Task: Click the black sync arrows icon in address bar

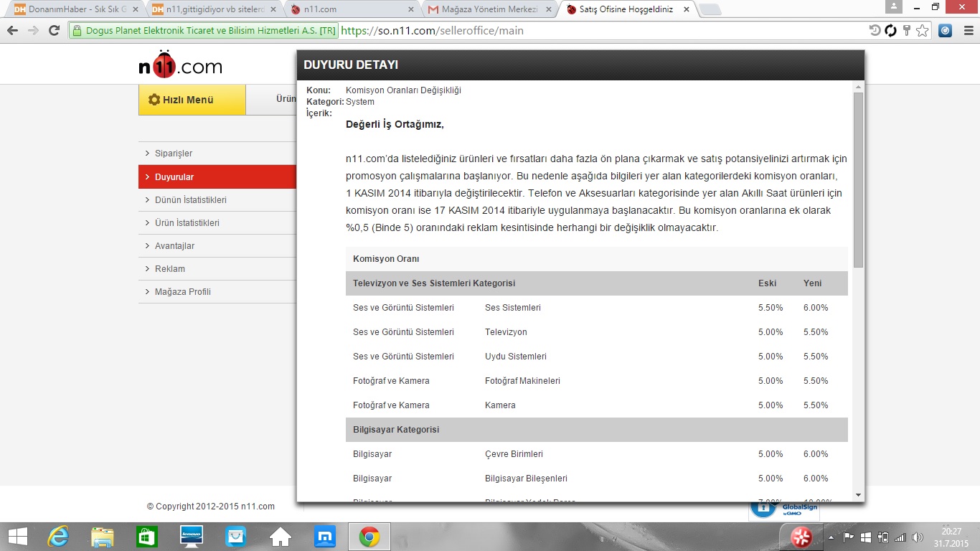Action: 891,31
